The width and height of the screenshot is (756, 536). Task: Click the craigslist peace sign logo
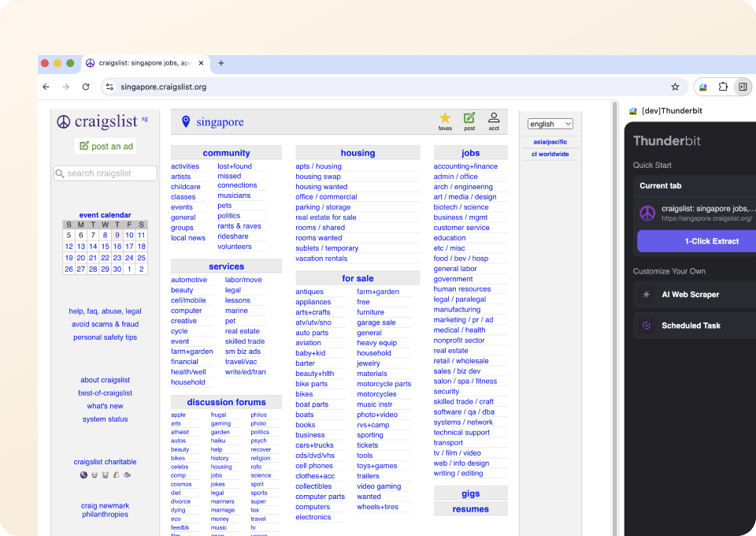coord(64,122)
